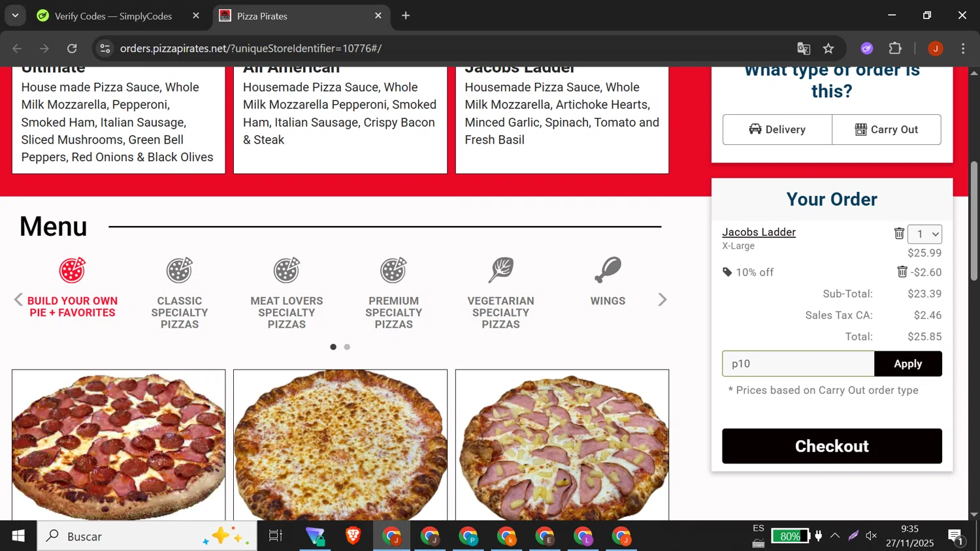
Task: Open Meat Lovers Specialty Pizzas category
Action: [x=287, y=293]
